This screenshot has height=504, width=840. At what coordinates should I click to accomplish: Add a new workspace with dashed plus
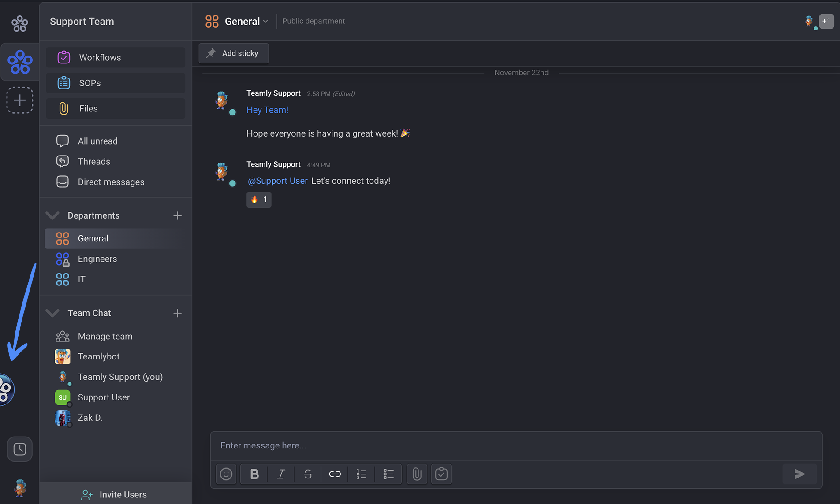pos(20,100)
